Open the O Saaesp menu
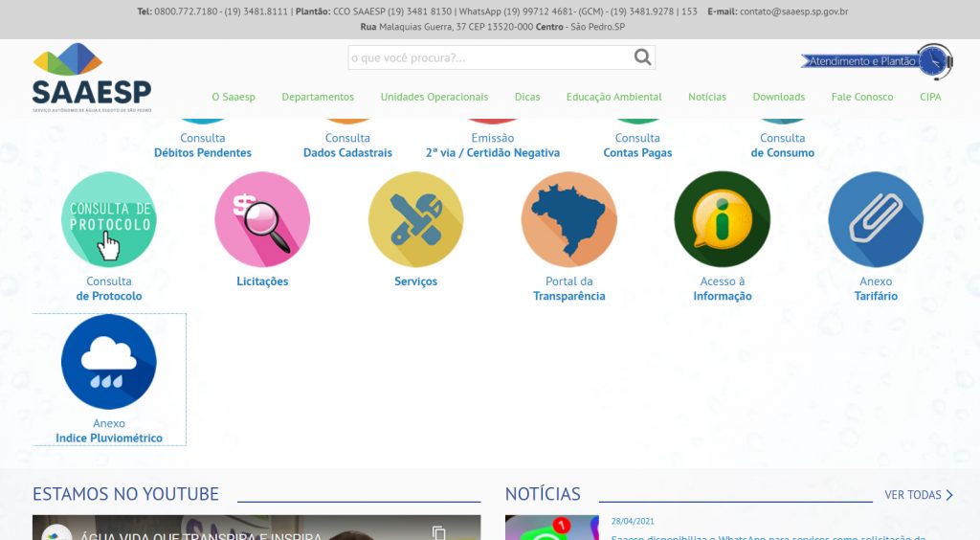The image size is (980, 540). 234,97
